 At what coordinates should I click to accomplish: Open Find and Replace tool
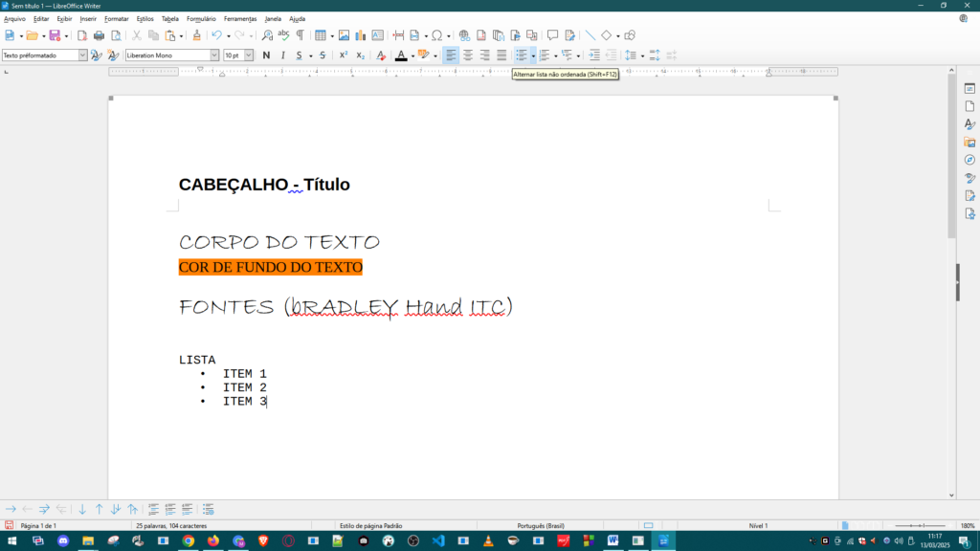pos(267,35)
